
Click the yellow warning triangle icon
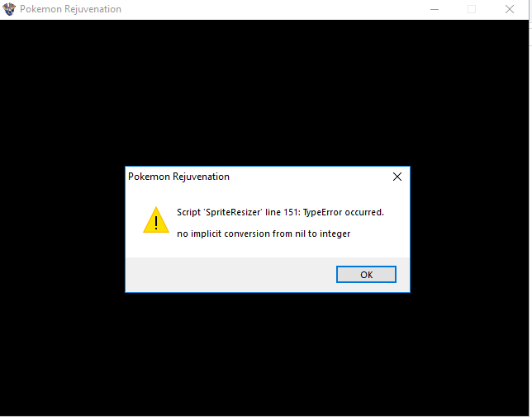[156, 220]
